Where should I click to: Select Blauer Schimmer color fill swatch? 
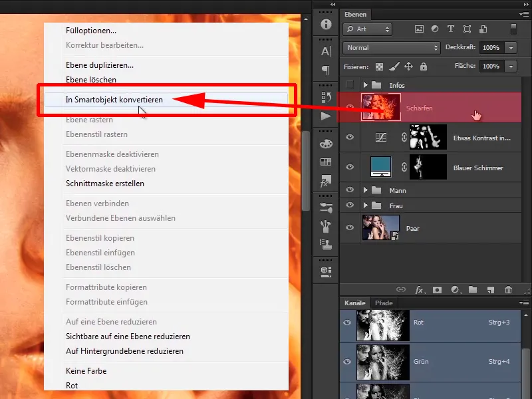coord(380,167)
